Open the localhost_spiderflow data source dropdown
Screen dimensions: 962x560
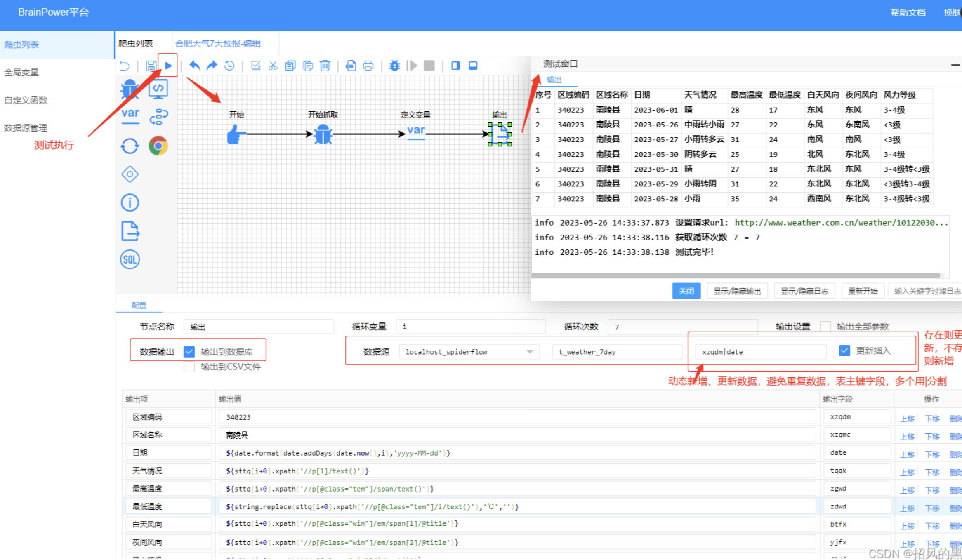pos(469,352)
